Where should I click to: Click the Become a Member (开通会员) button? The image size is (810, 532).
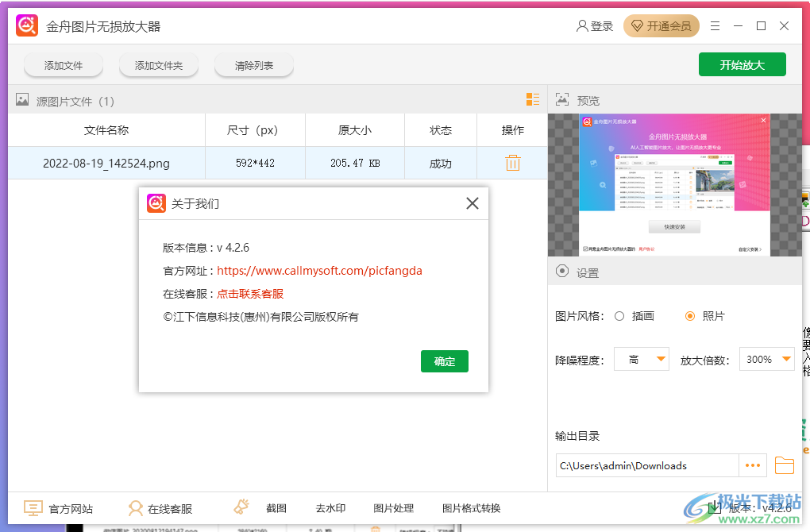[661, 26]
